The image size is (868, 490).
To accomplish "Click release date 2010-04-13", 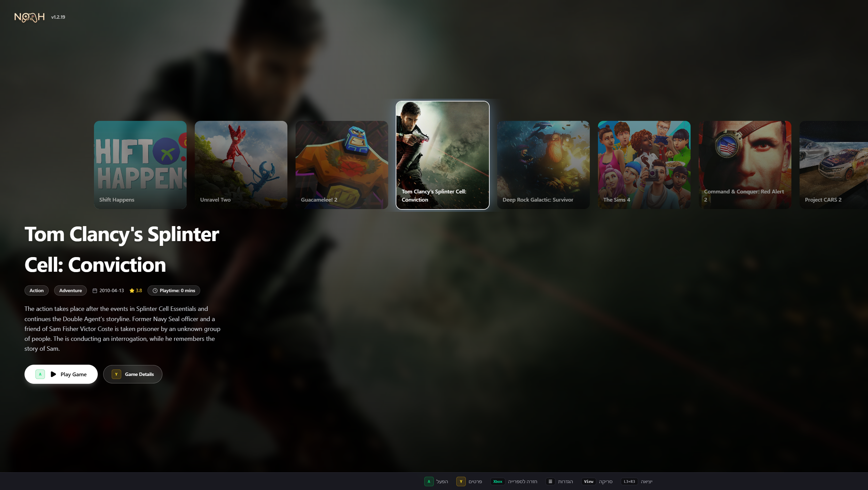I will click(x=112, y=290).
